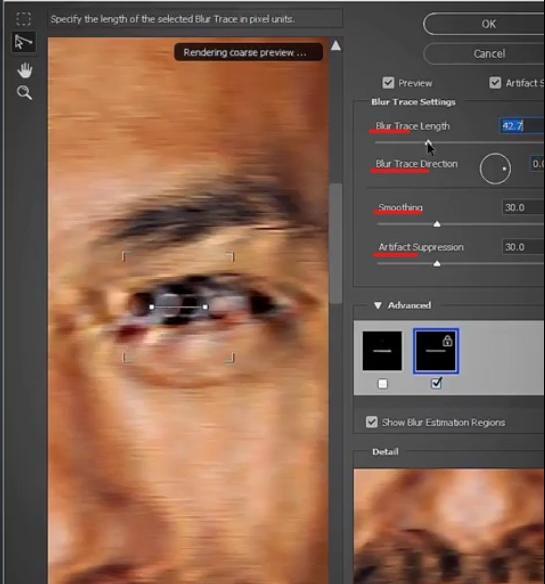Click the Detail heading
The width and height of the screenshot is (545, 584).
point(385,452)
